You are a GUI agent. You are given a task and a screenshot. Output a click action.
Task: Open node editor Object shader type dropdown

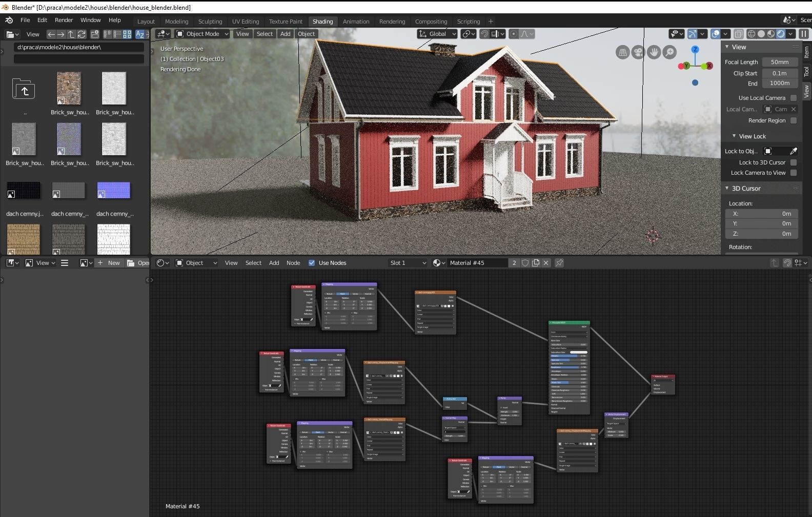[196, 263]
